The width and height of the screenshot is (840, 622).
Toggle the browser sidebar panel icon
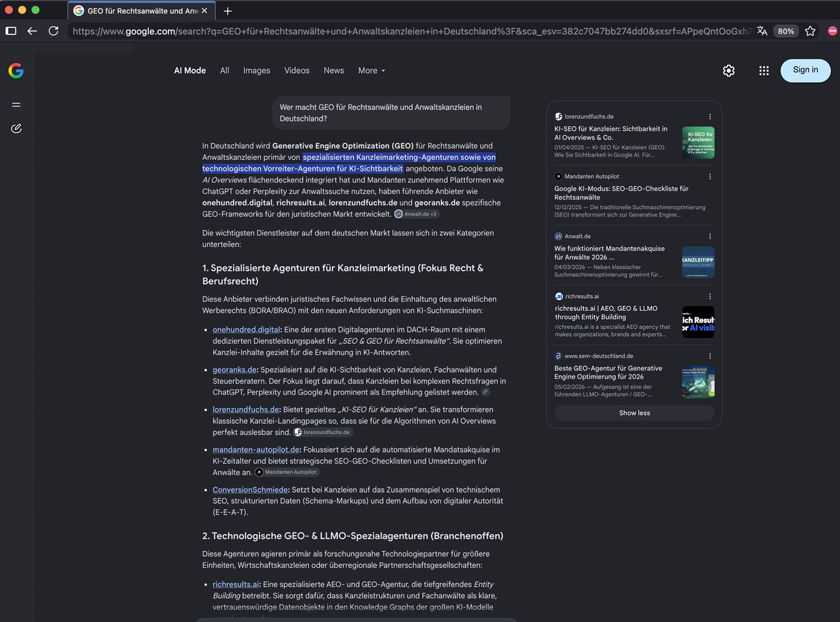pyautogui.click(x=11, y=31)
